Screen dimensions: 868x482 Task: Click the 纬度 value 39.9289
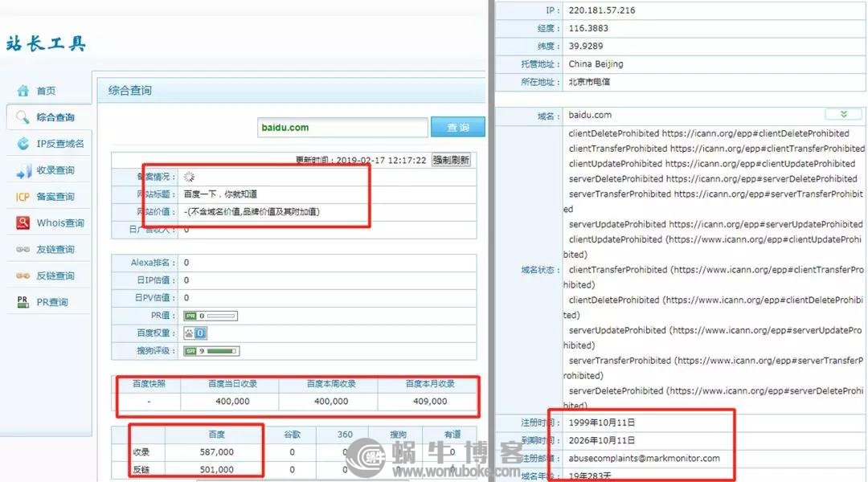tap(586, 46)
